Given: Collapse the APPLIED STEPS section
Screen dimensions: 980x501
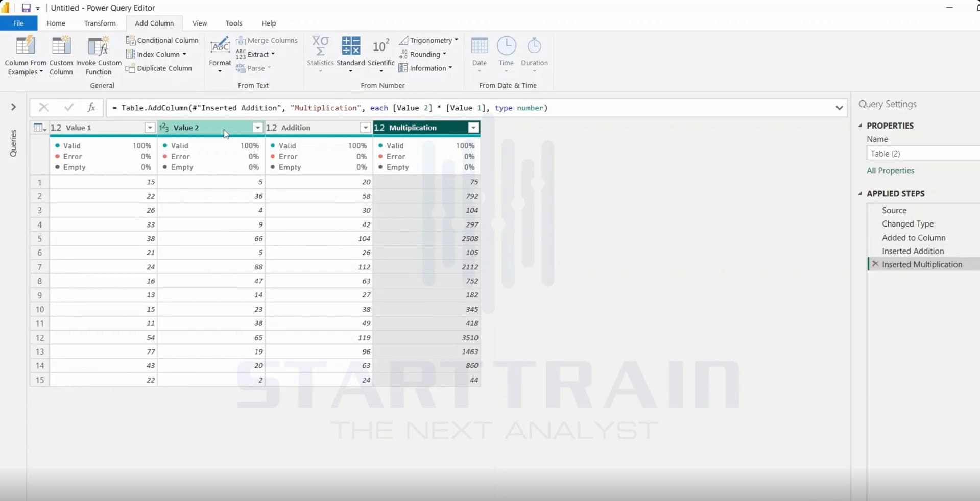Looking at the screenshot, I should (861, 193).
